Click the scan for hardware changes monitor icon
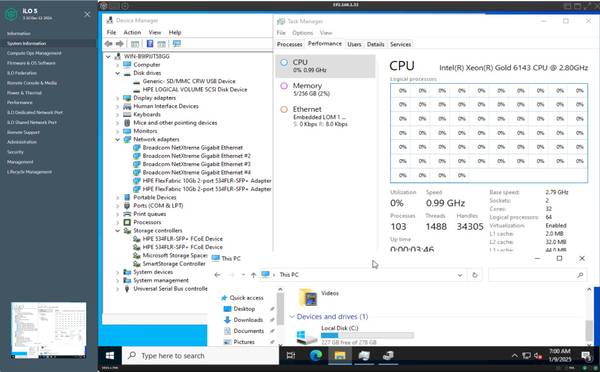The image size is (600, 372). click(176, 44)
